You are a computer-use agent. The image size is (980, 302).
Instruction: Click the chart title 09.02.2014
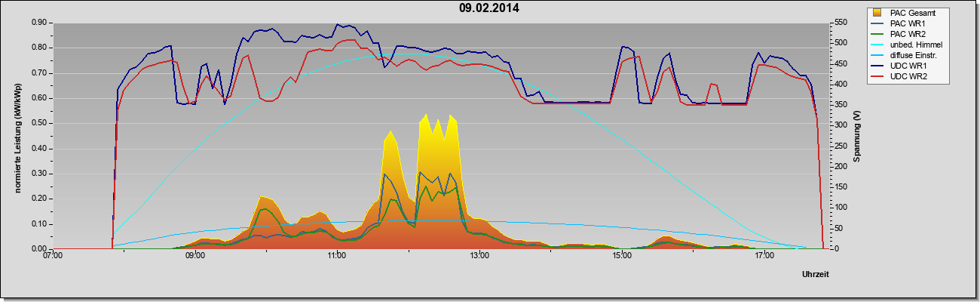point(488,8)
